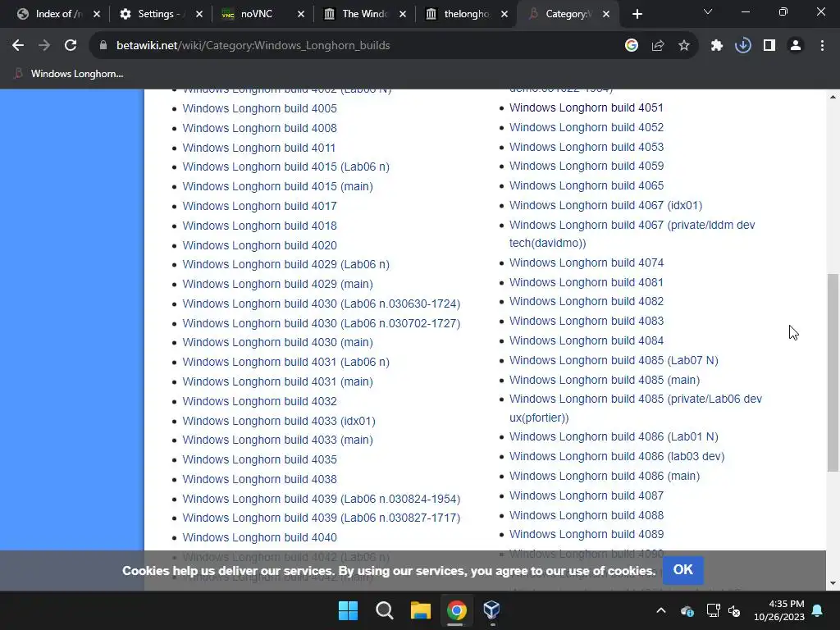Click the forward navigation arrow
The width and height of the screenshot is (840, 630).
pos(44,46)
